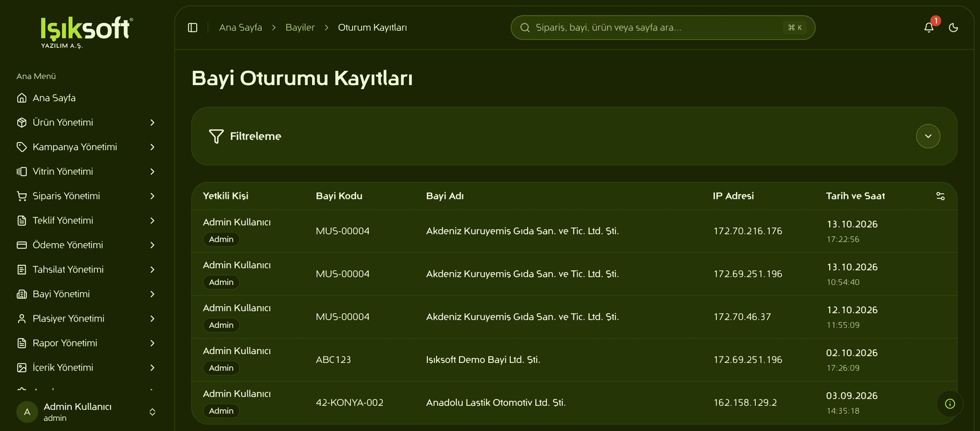Switch theme with the moon icon

point(953,27)
